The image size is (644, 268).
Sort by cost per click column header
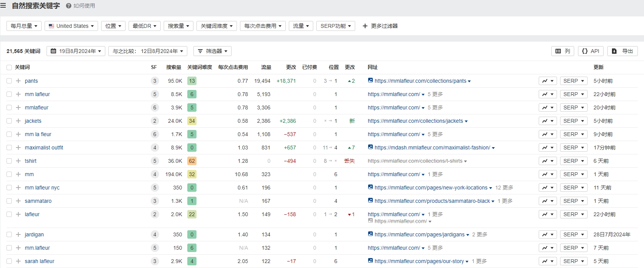click(x=233, y=67)
